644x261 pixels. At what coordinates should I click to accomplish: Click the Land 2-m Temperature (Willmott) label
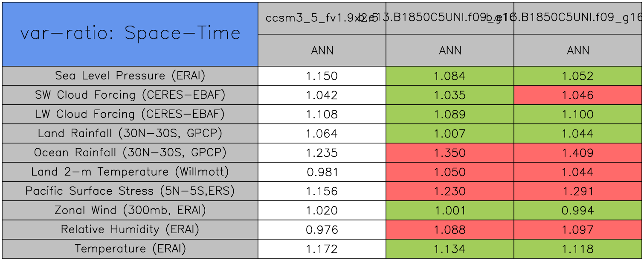[130, 172]
